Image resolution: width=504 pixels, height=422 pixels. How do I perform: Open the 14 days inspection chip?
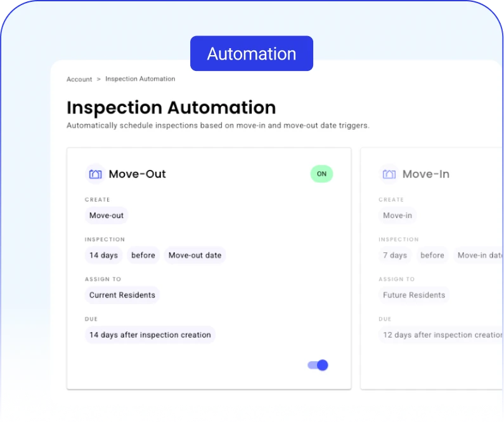[103, 255]
